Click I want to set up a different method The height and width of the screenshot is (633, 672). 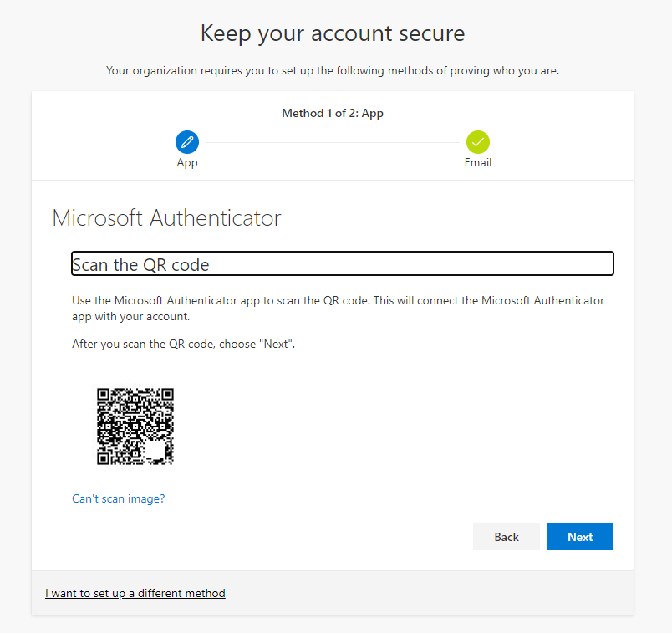tap(135, 593)
